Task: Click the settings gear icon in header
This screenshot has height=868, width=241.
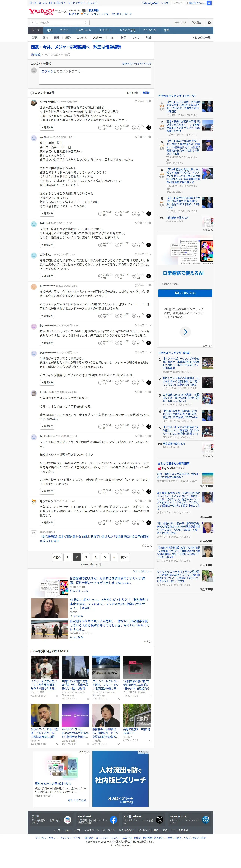Action: click(x=209, y=23)
